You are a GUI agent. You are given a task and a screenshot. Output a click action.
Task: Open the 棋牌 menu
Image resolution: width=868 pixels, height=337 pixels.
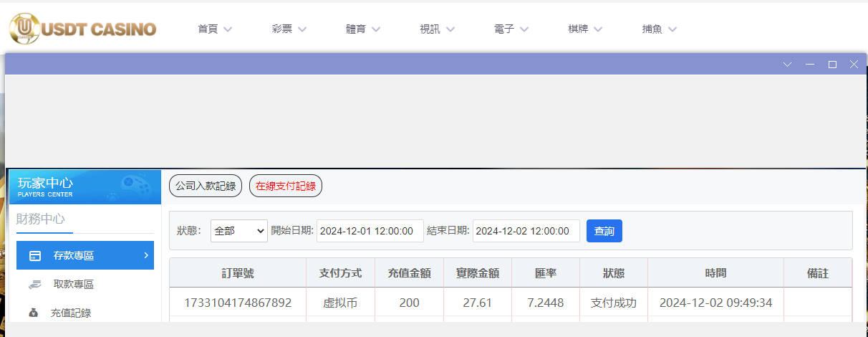tap(585, 29)
